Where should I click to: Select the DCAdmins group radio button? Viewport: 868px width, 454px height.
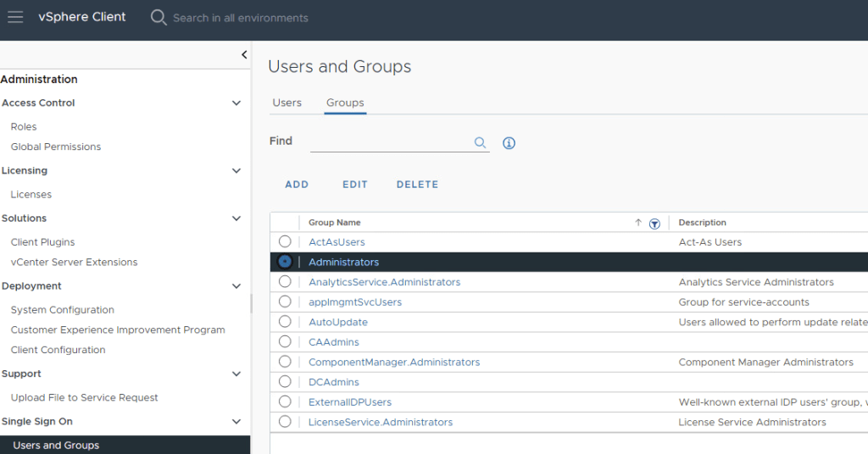click(x=285, y=382)
